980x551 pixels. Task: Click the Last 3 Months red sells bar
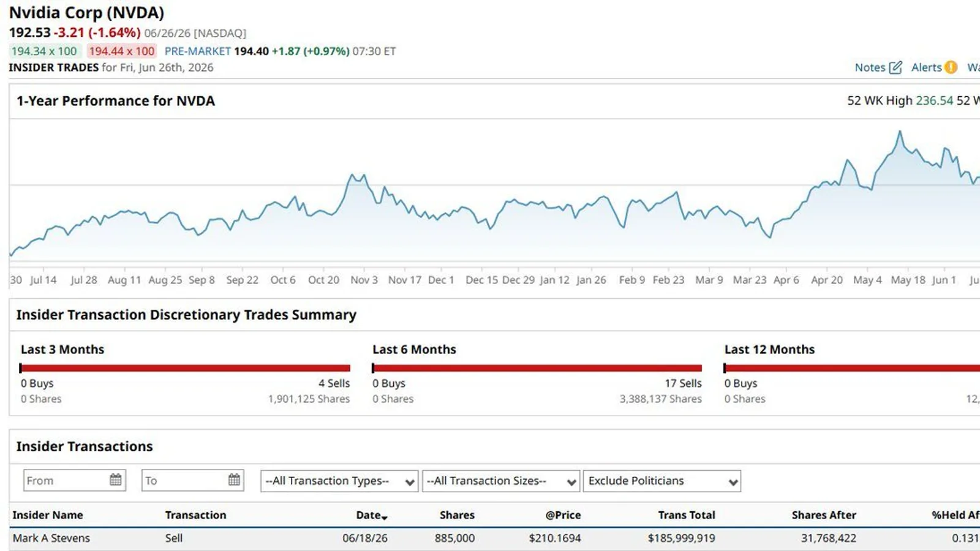(x=185, y=368)
